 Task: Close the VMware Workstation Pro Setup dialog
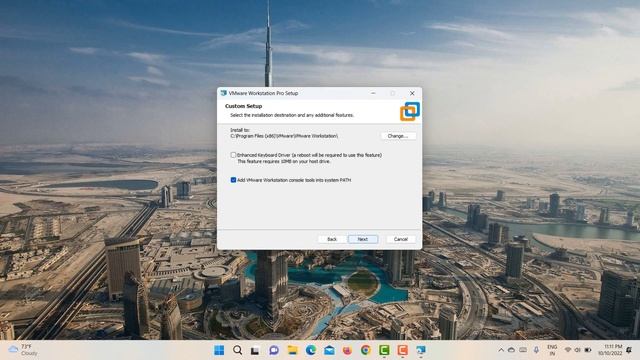coord(412,93)
